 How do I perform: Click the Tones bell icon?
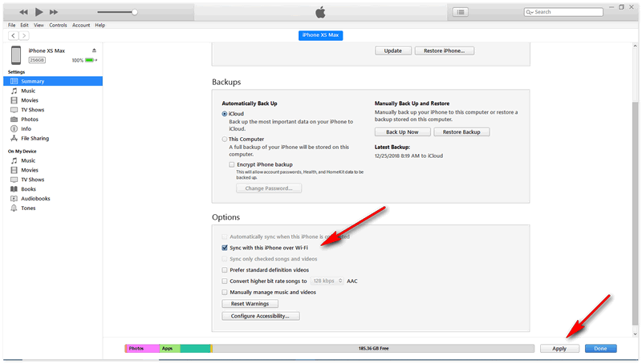click(x=14, y=208)
